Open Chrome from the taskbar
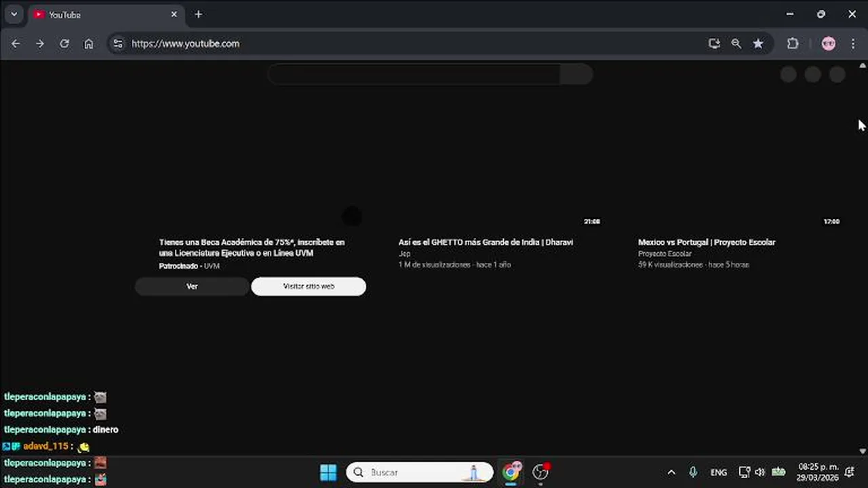Viewport: 868px width, 488px height. pos(511,472)
